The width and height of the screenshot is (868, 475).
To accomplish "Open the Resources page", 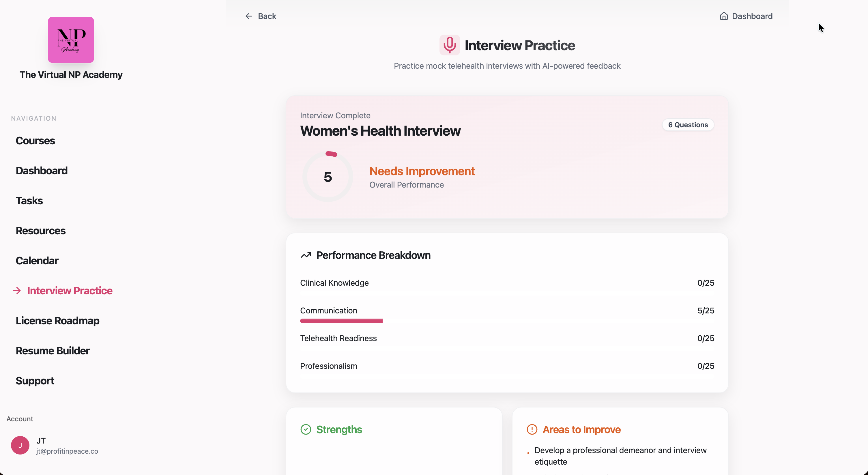I will point(41,231).
